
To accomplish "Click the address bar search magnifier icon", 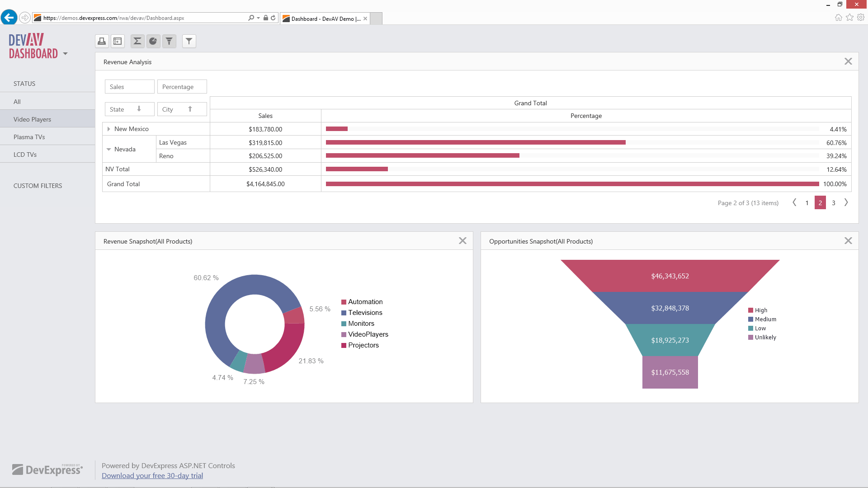I will coord(251,18).
